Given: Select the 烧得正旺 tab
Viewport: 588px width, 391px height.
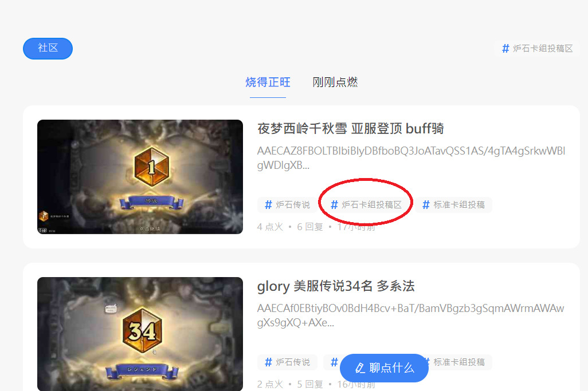Looking at the screenshot, I should point(268,82).
